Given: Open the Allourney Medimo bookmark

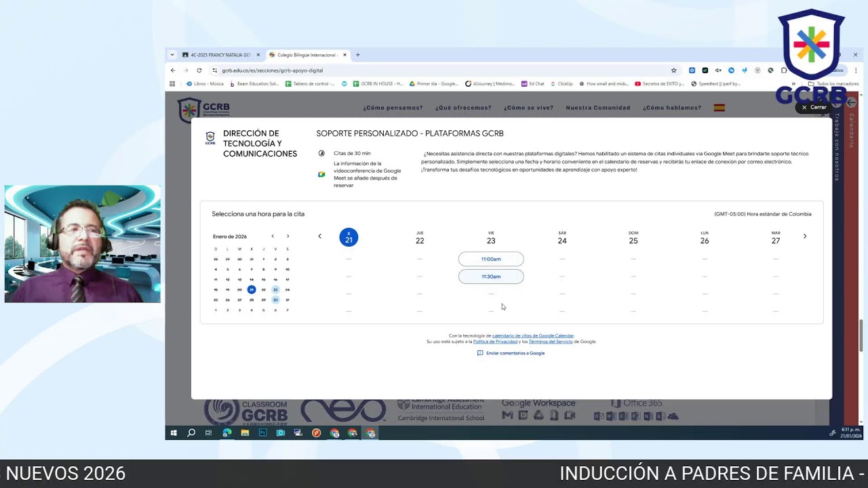Looking at the screenshot, I should (490, 84).
